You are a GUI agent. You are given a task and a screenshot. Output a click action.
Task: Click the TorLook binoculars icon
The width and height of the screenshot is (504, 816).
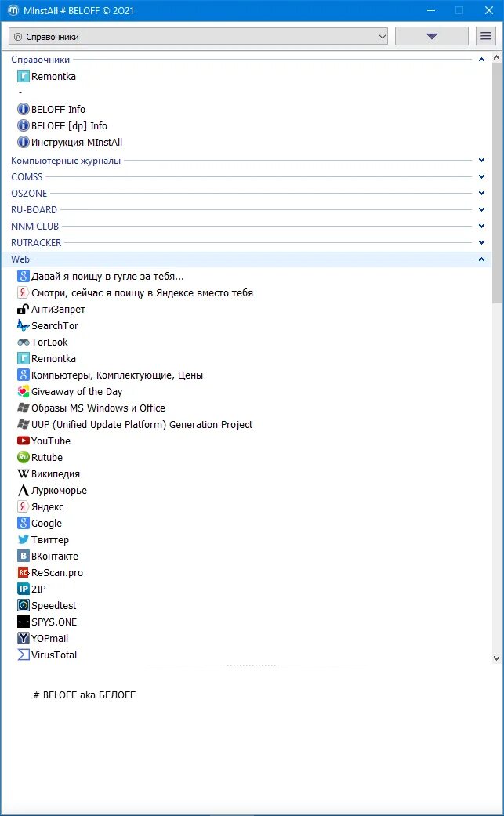[x=24, y=342]
